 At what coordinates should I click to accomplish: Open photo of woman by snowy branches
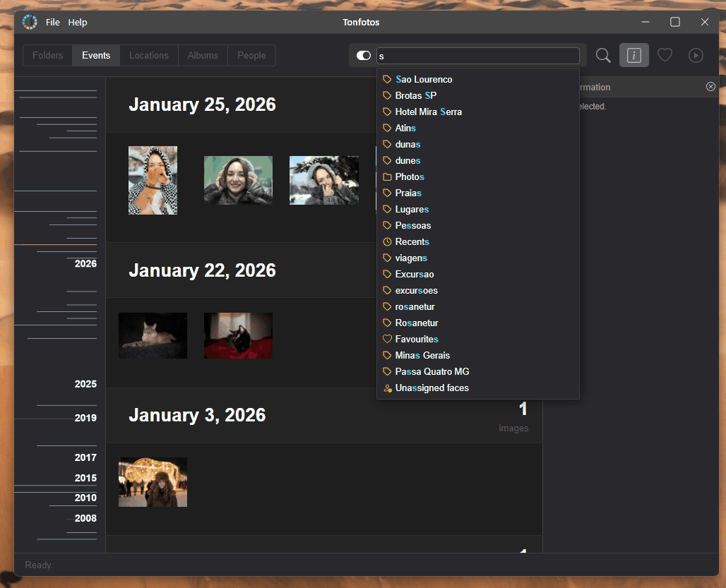point(324,180)
